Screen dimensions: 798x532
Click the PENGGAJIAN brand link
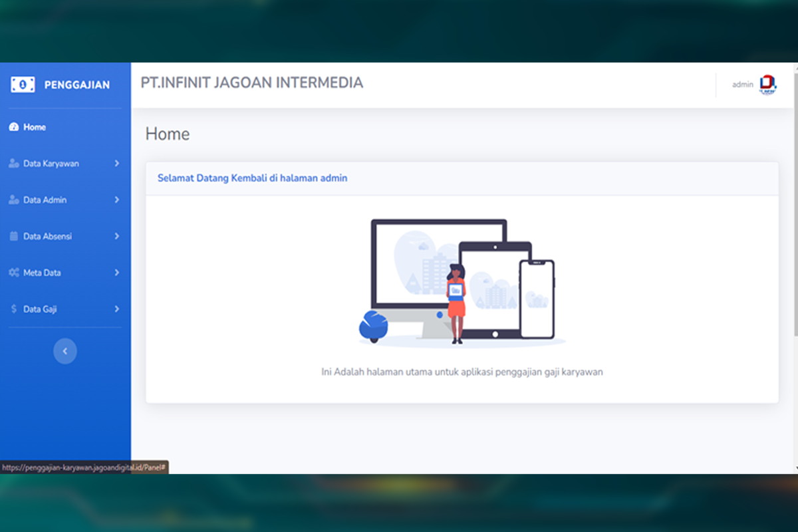point(76,85)
